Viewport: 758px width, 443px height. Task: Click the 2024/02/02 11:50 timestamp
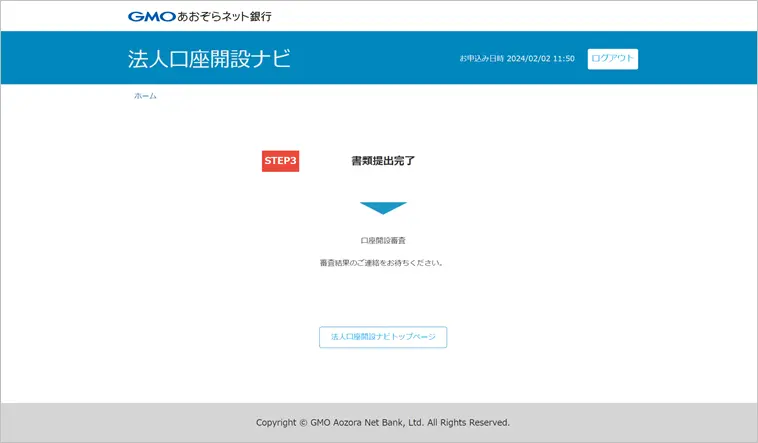click(540, 59)
